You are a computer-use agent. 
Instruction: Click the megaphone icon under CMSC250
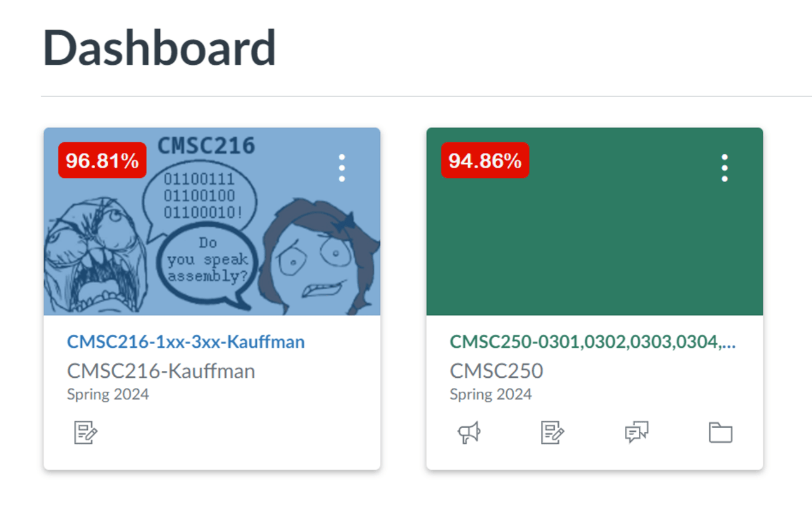pos(468,432)
